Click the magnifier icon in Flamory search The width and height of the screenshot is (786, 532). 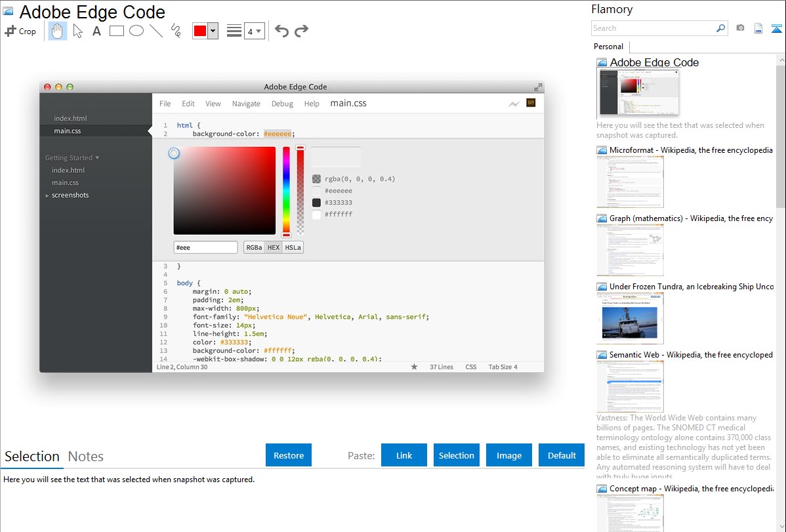[721, 28]
